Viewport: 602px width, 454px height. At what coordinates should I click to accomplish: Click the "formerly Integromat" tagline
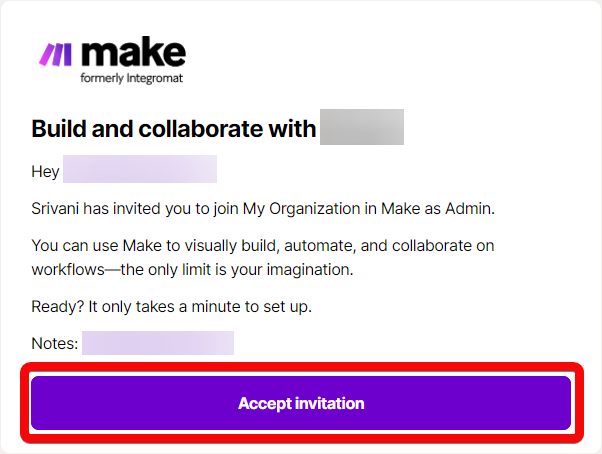132,77
